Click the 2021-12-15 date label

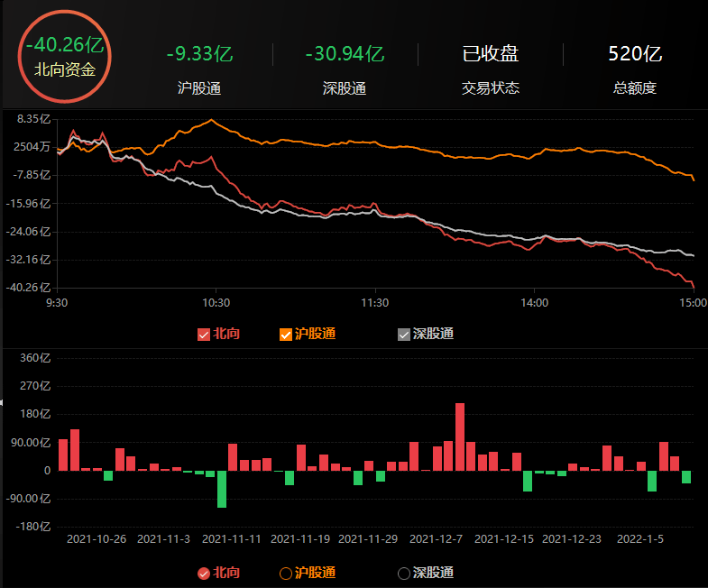pyautogui.click(x=504, y=539)
